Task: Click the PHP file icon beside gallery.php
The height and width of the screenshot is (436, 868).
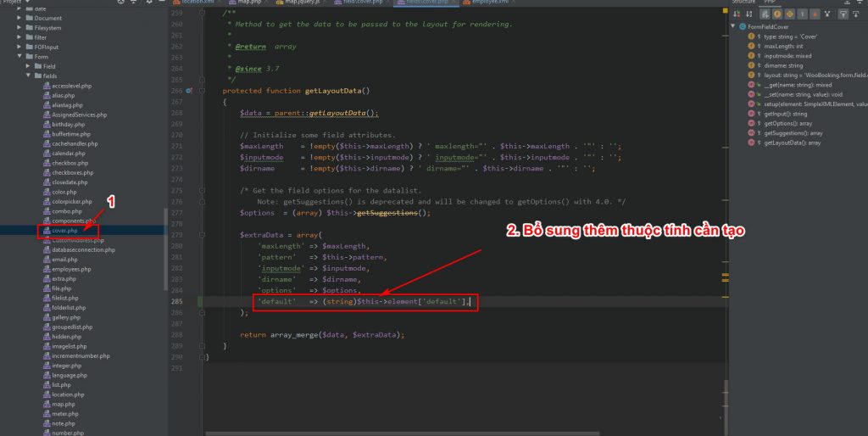Action: 47,317
